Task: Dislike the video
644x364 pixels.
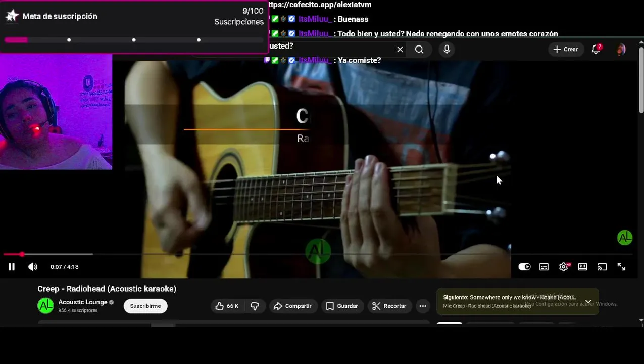Action: click(255, 306)
